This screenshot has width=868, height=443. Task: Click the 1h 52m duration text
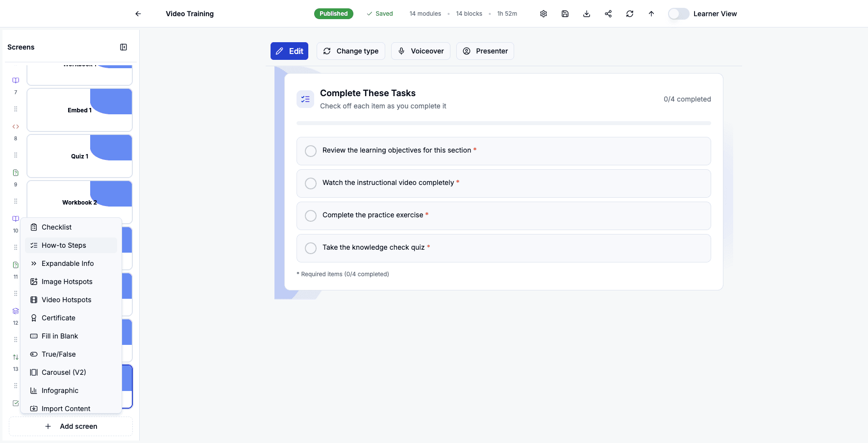(x=507, y=14)
